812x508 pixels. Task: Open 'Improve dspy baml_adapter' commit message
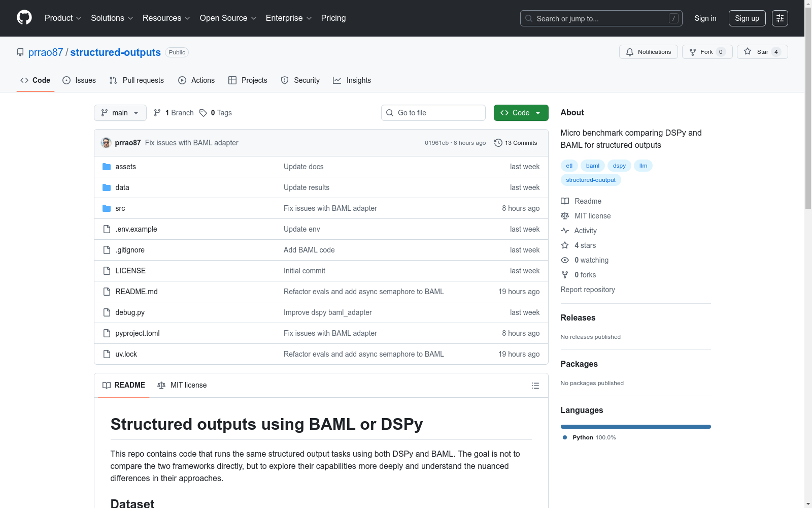tap(328, 312)
